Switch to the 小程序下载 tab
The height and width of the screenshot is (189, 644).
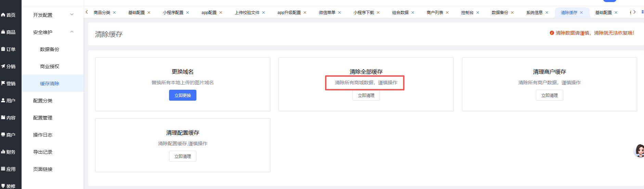coord(364,13)
